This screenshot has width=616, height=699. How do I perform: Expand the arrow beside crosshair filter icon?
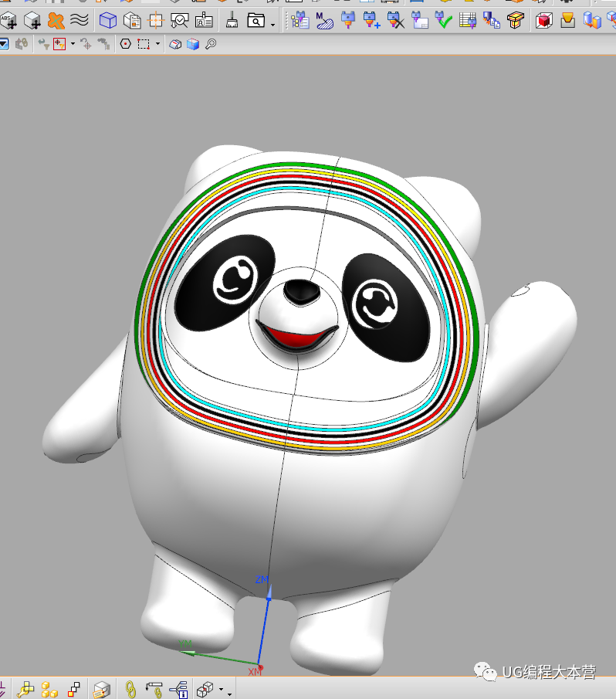[73, 44]
